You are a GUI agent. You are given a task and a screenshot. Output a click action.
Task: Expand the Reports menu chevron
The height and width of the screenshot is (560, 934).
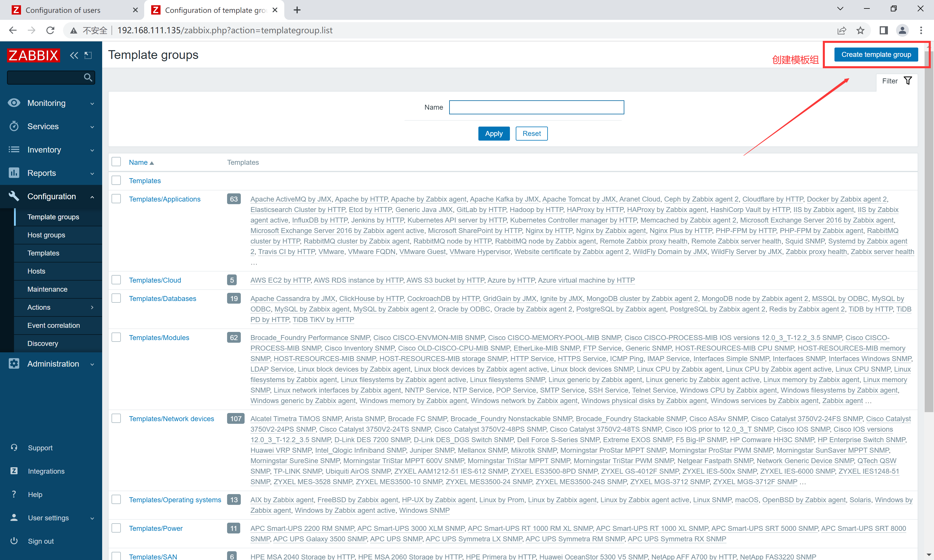pyautogui.click(x=92, y=174)
